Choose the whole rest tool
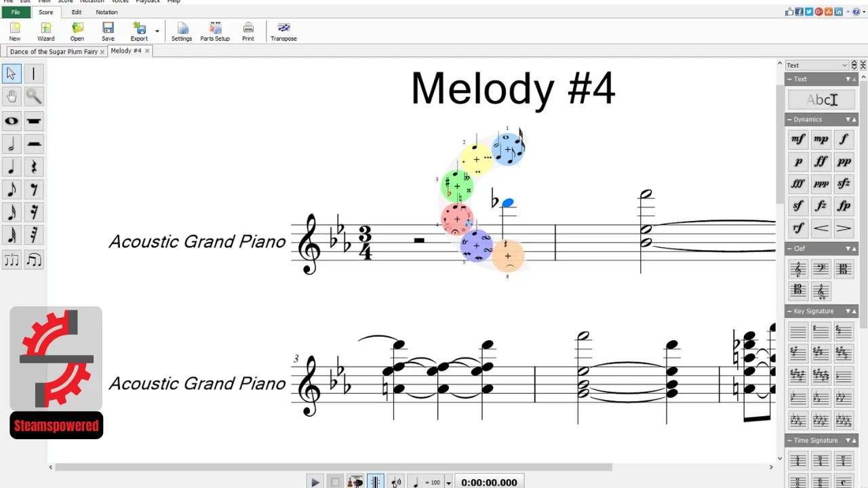868x488 pixels. pos(34,121)
